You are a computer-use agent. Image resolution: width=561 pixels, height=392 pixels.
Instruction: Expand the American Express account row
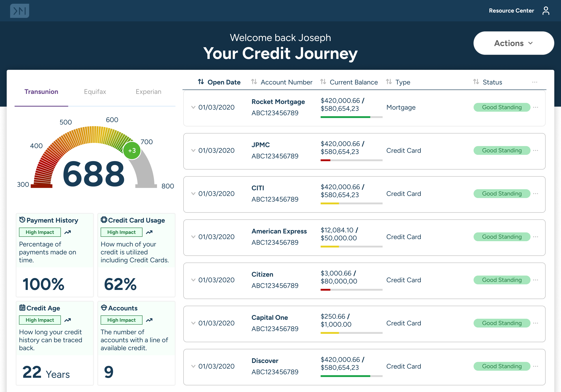click(x=193, y=237)
